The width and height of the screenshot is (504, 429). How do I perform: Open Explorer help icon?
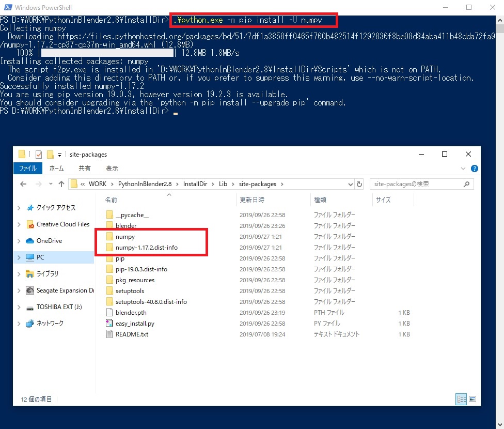pos(474,168)
